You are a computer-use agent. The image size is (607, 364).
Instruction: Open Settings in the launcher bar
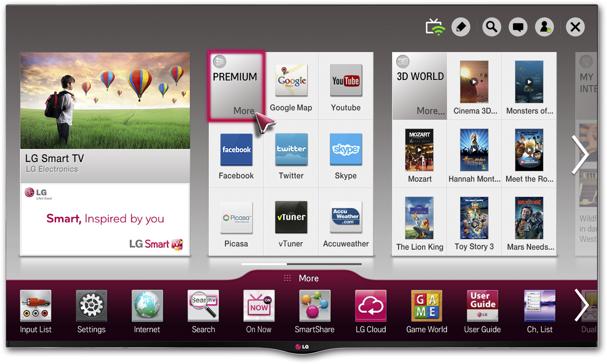(91, 311)
